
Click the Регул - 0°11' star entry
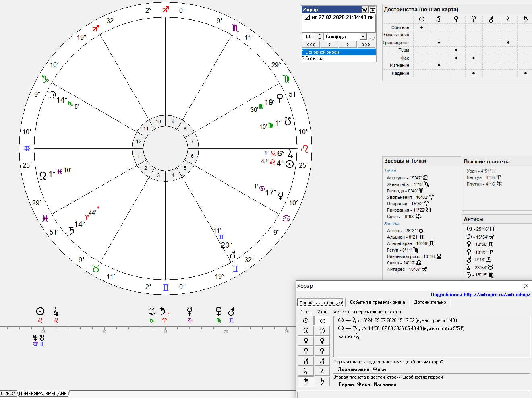[403, 250]
